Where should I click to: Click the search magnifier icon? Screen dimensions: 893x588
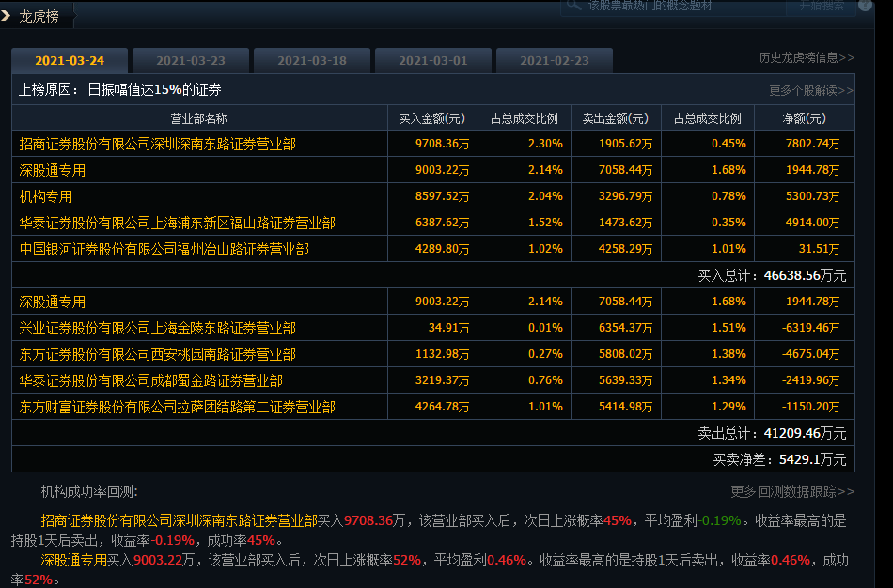coord(574,5)
